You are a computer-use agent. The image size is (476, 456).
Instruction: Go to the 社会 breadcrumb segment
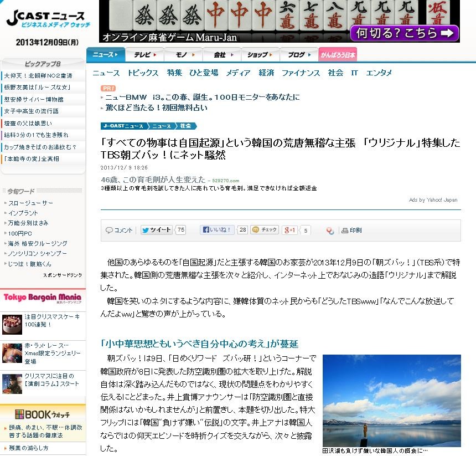pos(185,126)
